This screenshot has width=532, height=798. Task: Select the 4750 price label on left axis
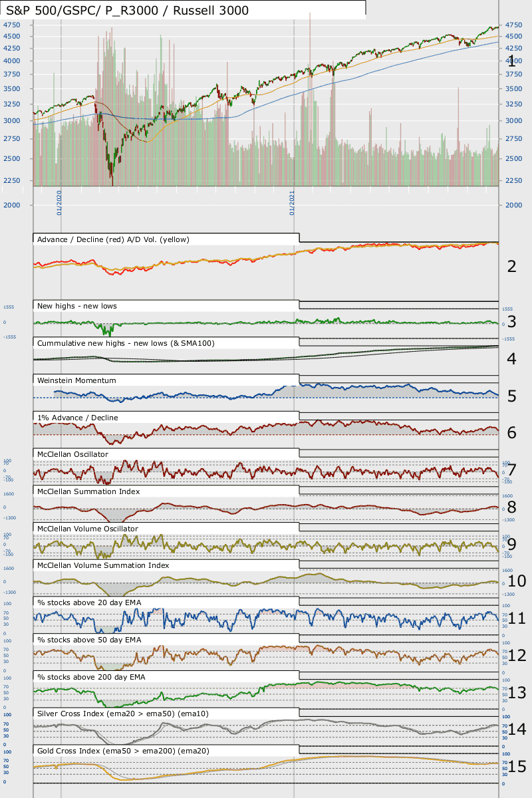11,25
